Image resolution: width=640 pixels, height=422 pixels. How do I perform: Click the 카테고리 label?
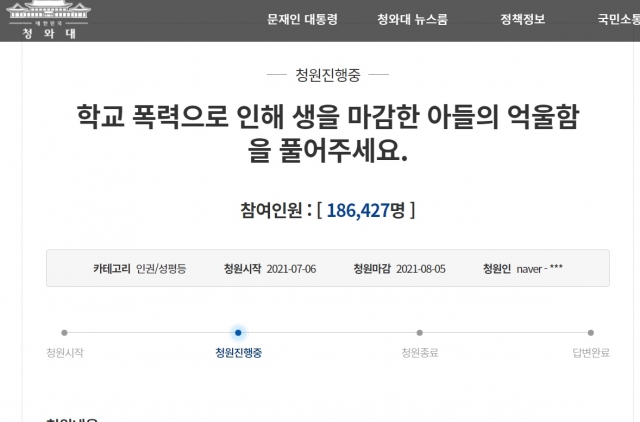tap(112, 269)
